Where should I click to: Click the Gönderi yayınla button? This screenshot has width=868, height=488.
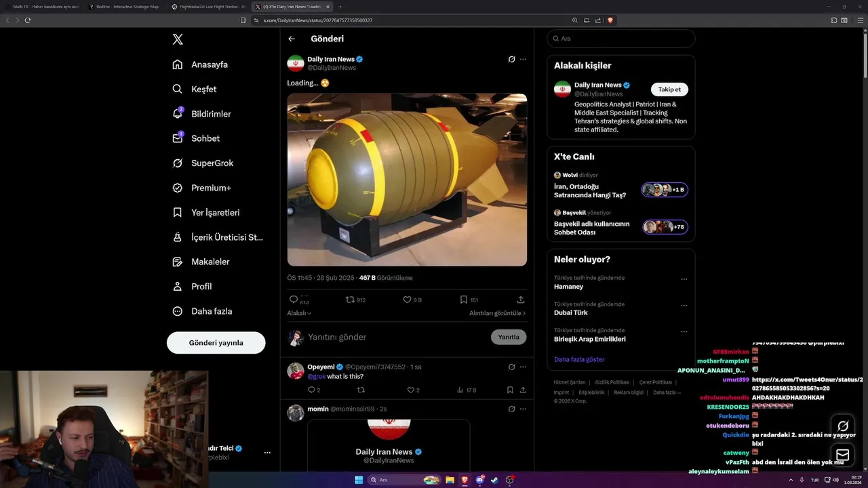216,343
